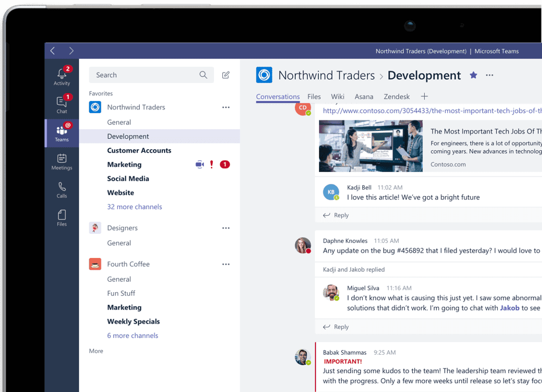Open the channel header more options menu

pyautogui.click(x=489, y=75)
